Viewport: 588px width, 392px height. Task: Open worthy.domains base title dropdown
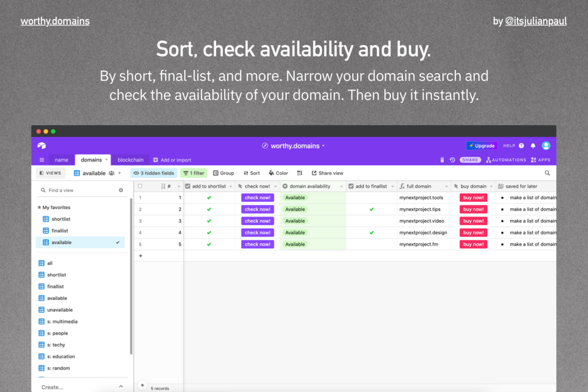click(x=323, y=146)
